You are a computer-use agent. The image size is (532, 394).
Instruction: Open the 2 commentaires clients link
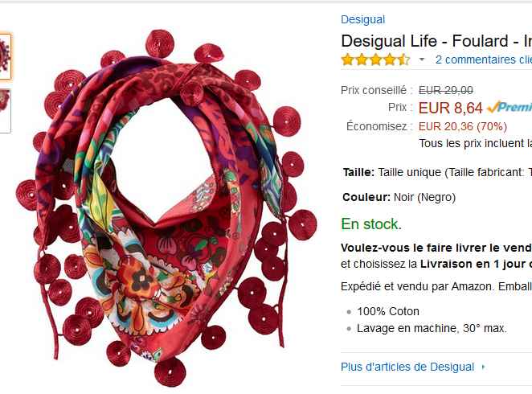(x=484, y=60)
